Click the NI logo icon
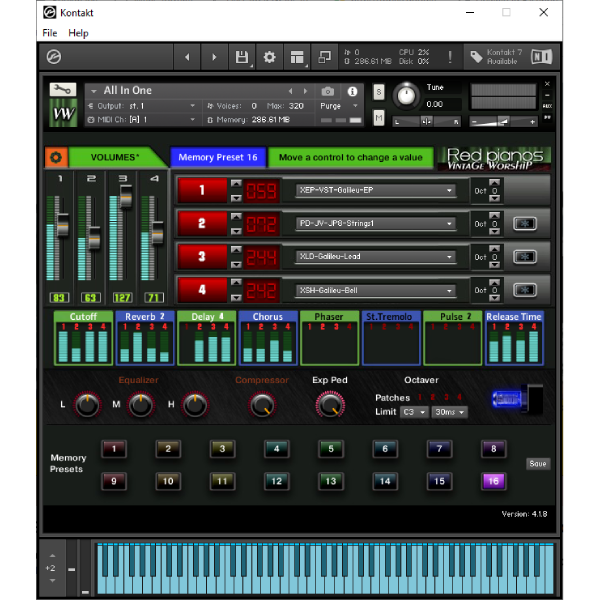 pos(541,57)
